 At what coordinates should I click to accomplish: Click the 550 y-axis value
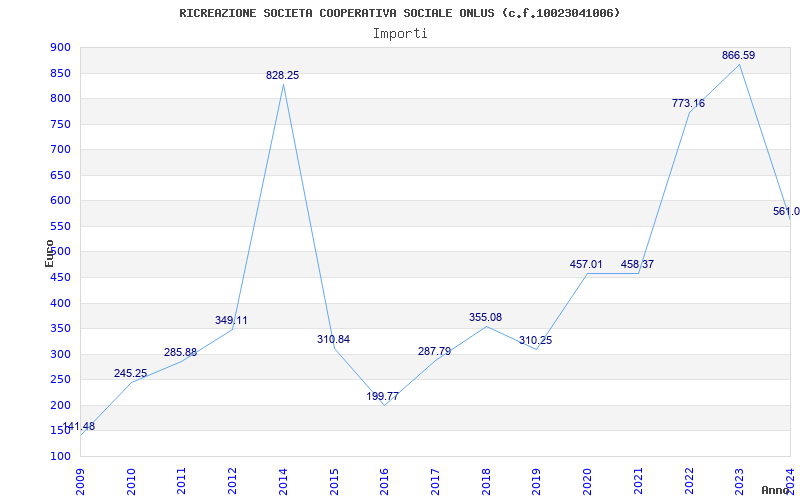click(x=60, y=227)
